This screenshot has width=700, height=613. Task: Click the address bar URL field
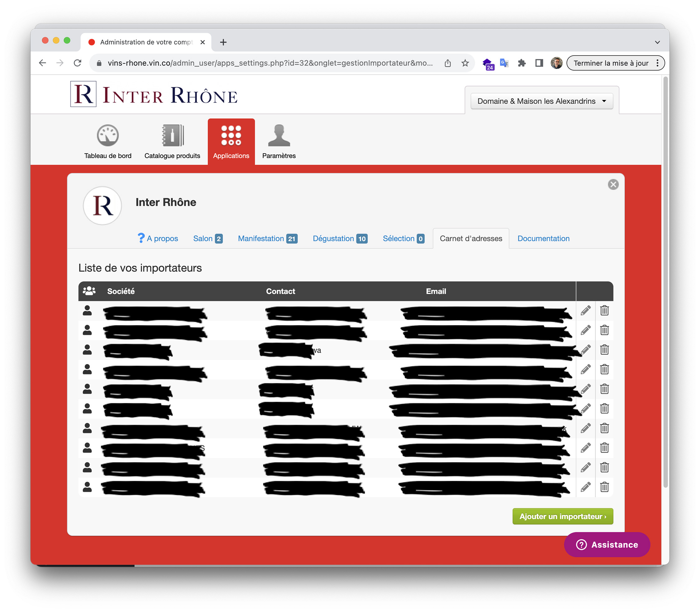coord(270,63)
